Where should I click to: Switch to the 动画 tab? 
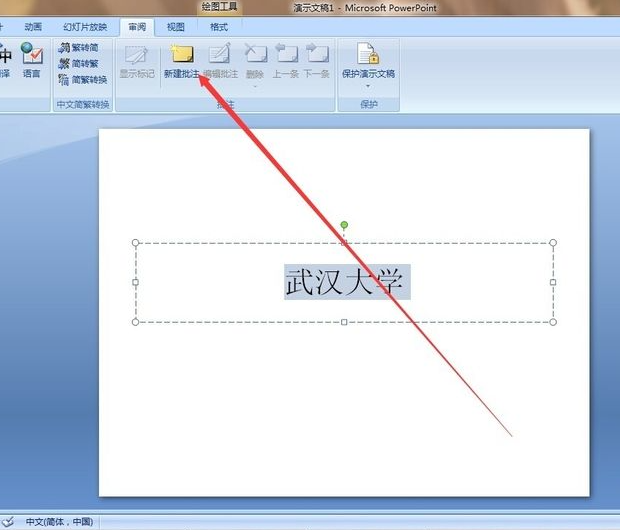coord(33,27)
